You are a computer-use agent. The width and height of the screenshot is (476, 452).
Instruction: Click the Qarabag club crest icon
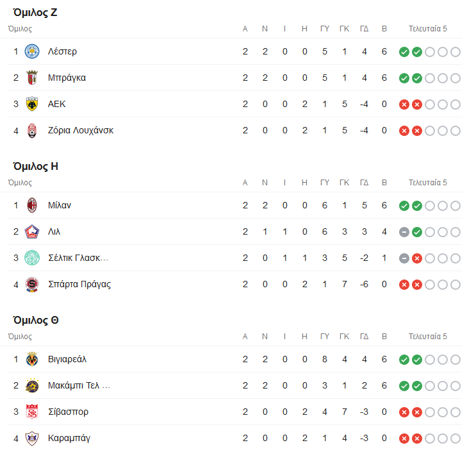(x=31, y=438)
